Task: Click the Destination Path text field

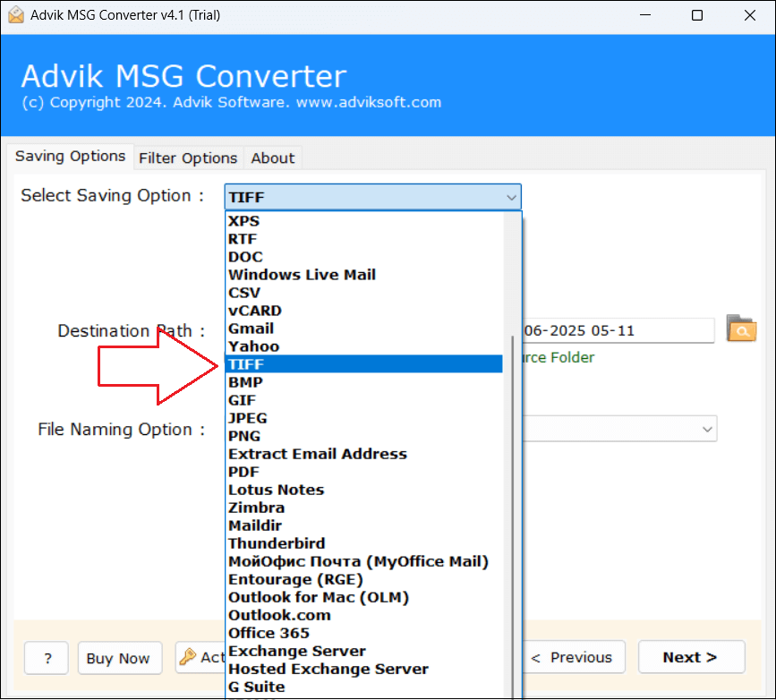Action: click(x=618, y=330)
